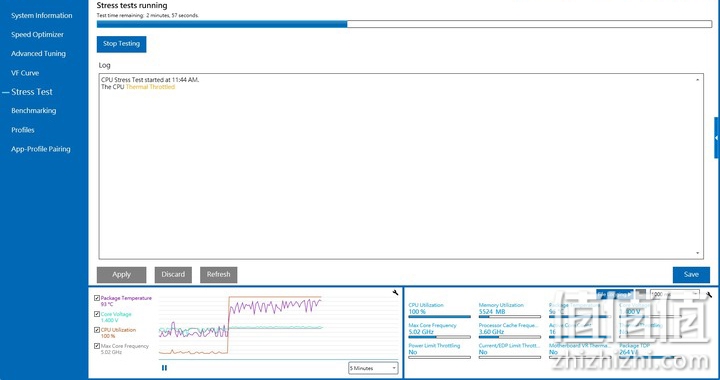Click the Power Limit Throttling monitor
Image resolution: width=720 pixels, height=380 pixels.
(439, 351)
